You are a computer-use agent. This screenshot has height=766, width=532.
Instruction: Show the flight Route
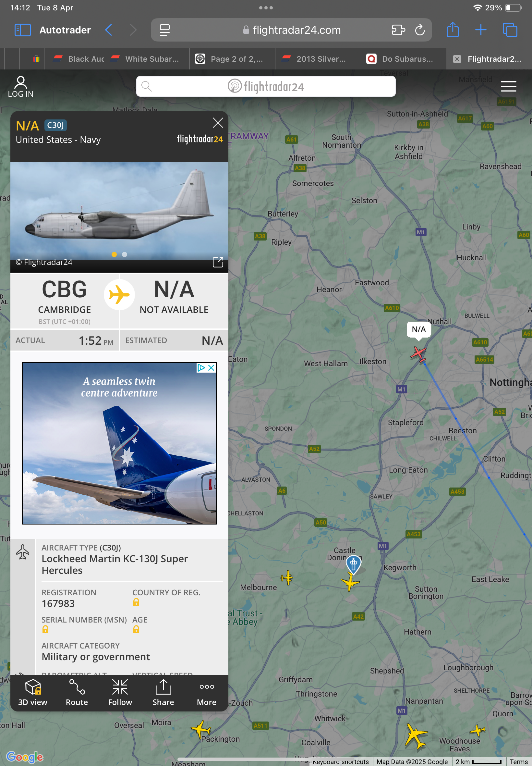point(77,692)
